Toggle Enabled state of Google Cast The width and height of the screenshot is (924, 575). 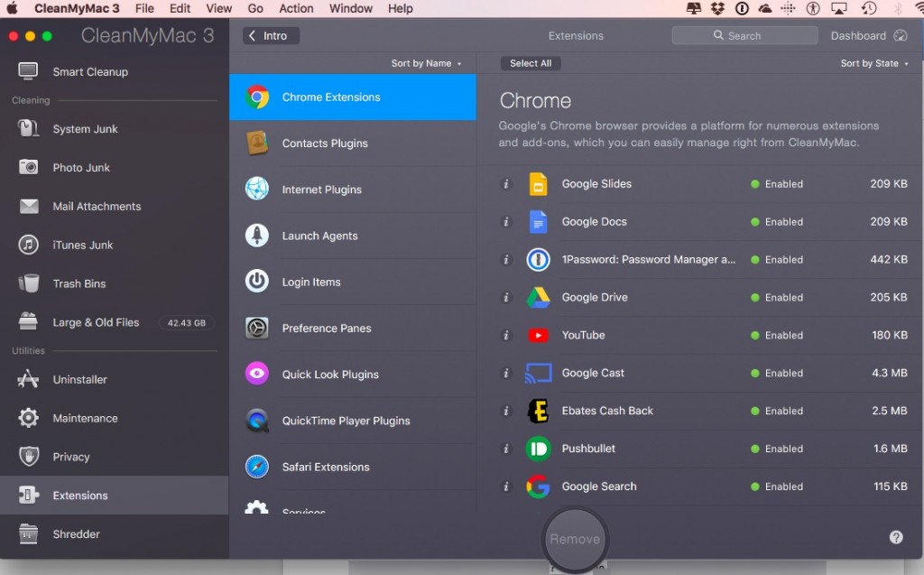(777, 373)
